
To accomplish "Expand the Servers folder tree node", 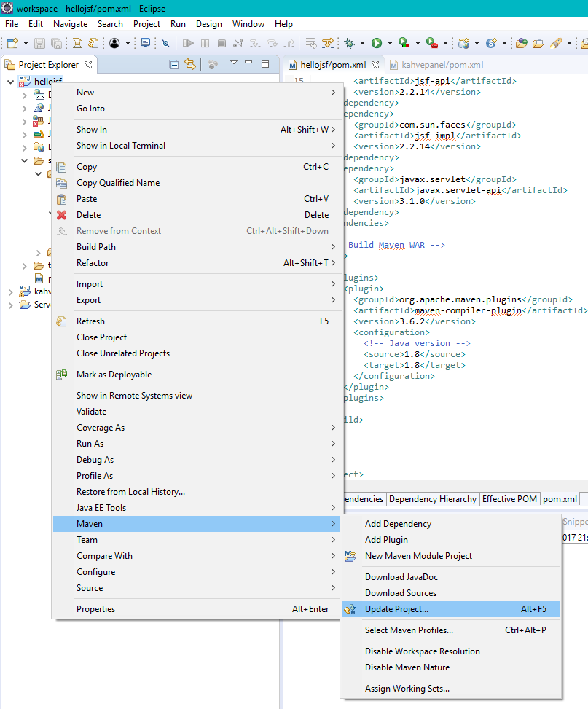I will pyautogui.click(x=10, y=305).
